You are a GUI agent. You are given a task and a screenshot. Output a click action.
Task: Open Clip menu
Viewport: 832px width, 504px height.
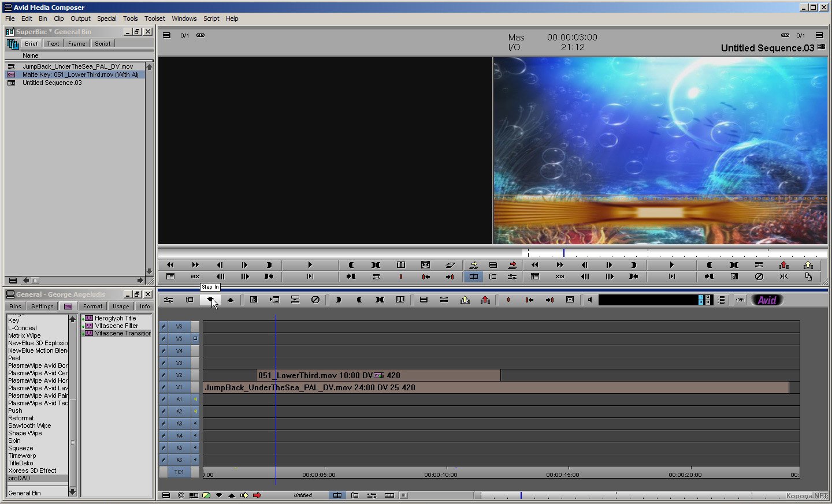tap(59, 18)
